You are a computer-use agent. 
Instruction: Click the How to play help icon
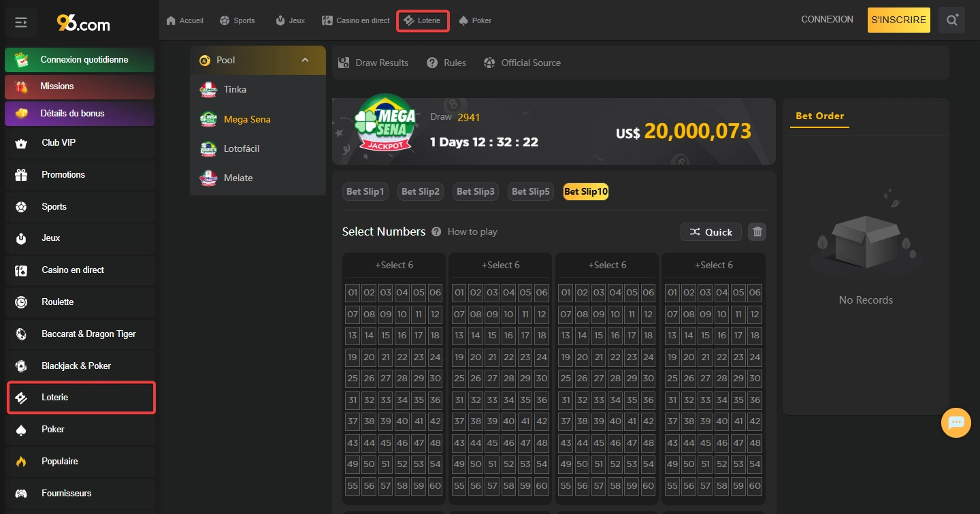point(436,231)
